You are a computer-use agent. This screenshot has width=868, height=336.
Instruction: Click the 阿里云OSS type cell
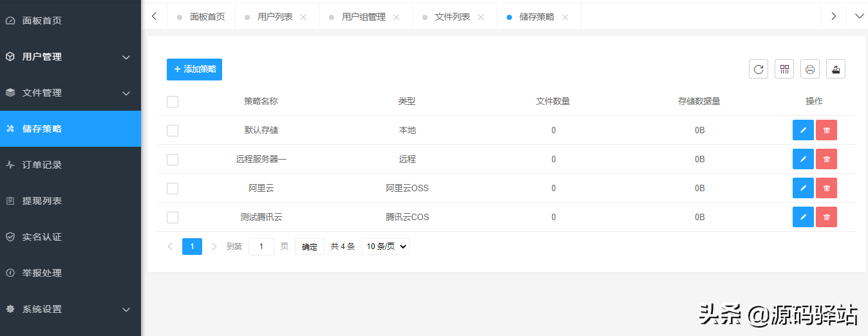click(x=407, y=188)
